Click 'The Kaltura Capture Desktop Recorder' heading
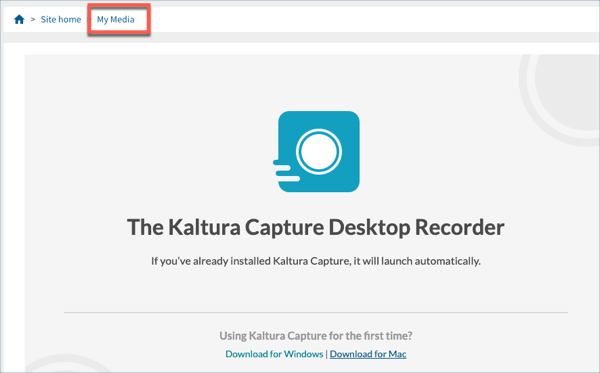This screenshot has height=373, width=600. click(x=316, y=227)
